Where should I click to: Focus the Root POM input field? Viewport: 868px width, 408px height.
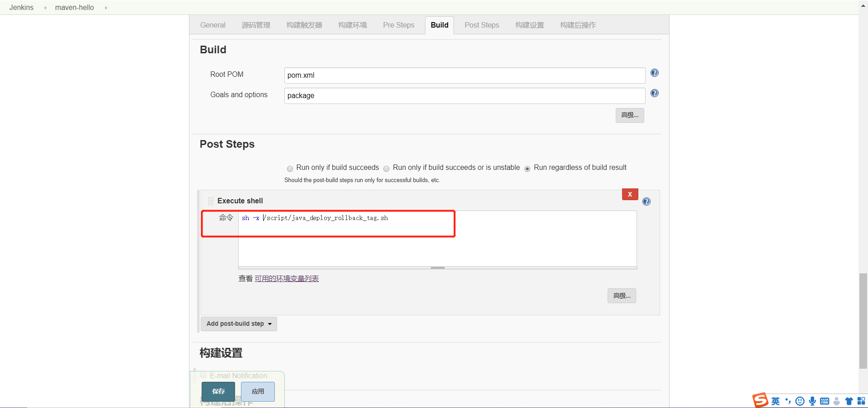[x=465, y=75]
